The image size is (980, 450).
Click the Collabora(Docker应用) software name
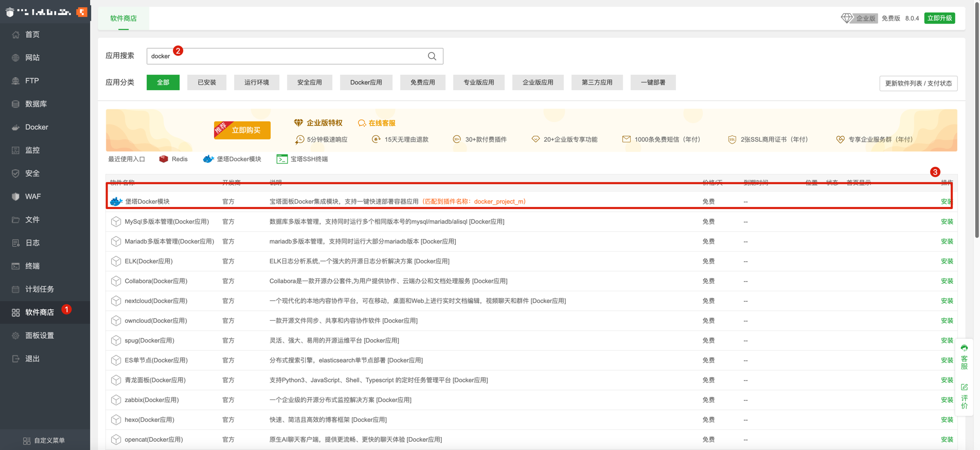(156, 281)
